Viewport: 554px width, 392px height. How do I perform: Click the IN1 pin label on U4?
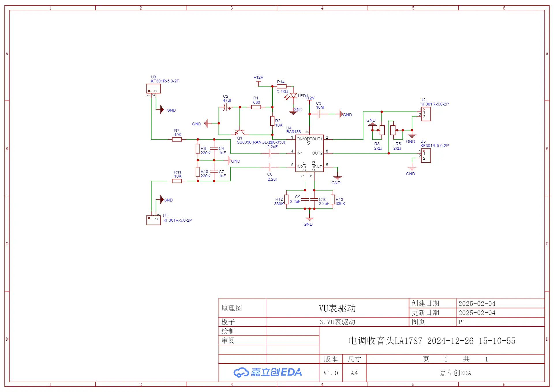pyautogui.click(x=300, y=153)
